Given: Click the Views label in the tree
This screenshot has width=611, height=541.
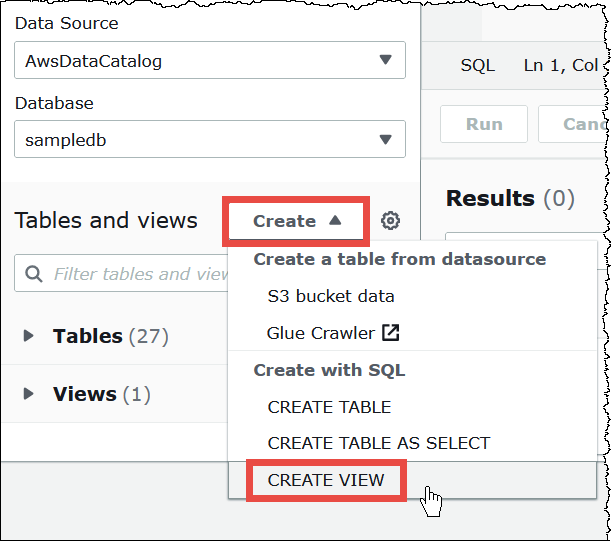Looking at the screenshot, I should pos(85,395).
